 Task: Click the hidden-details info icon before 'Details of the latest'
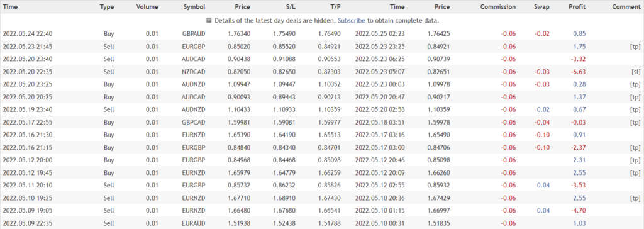209,20
